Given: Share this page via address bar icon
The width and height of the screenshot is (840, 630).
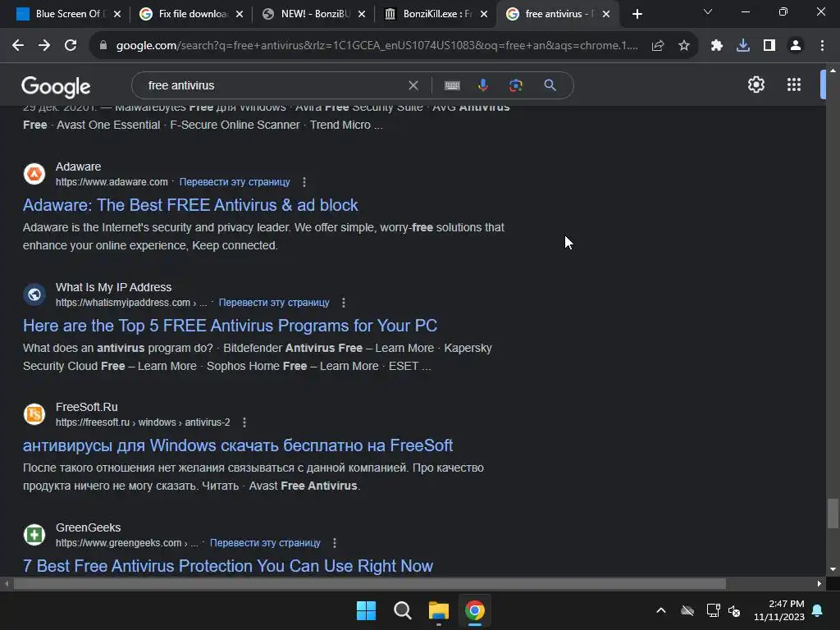Looking at the screenshot, I should pos(658,46).
